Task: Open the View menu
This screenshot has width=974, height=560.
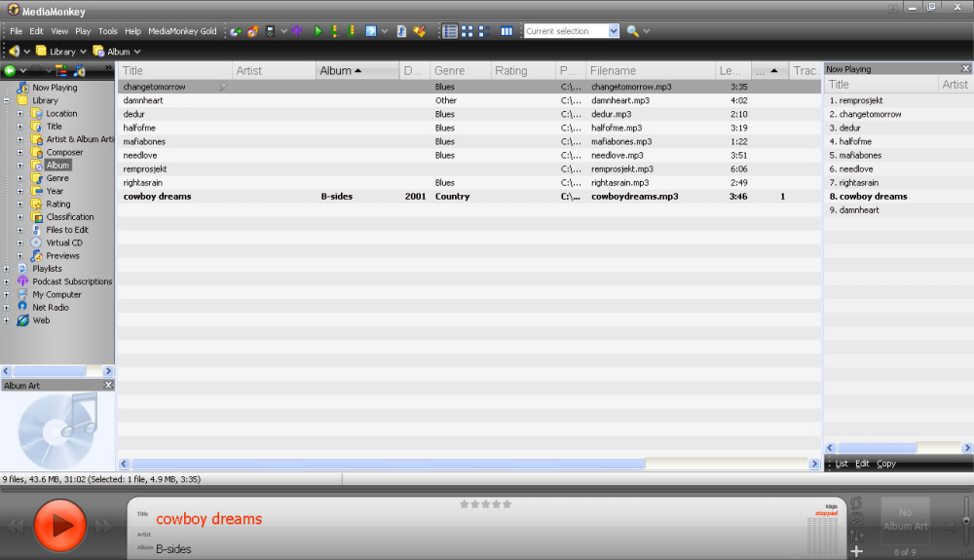Action: [x=59, y=31]
